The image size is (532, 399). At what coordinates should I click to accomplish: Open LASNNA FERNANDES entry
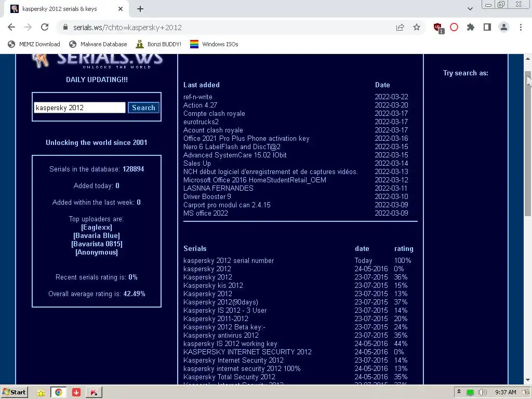click(218, 188)
